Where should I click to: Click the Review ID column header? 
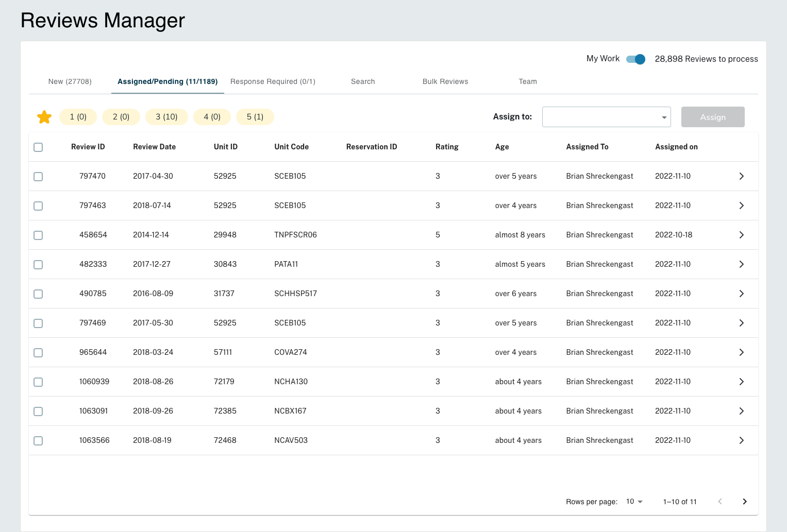point(88,147)
